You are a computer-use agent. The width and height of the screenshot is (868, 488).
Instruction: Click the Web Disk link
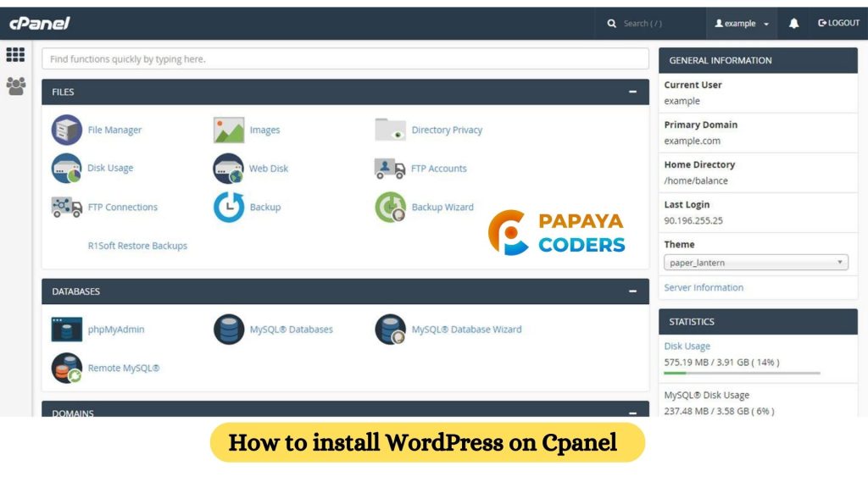pos(269,169)
